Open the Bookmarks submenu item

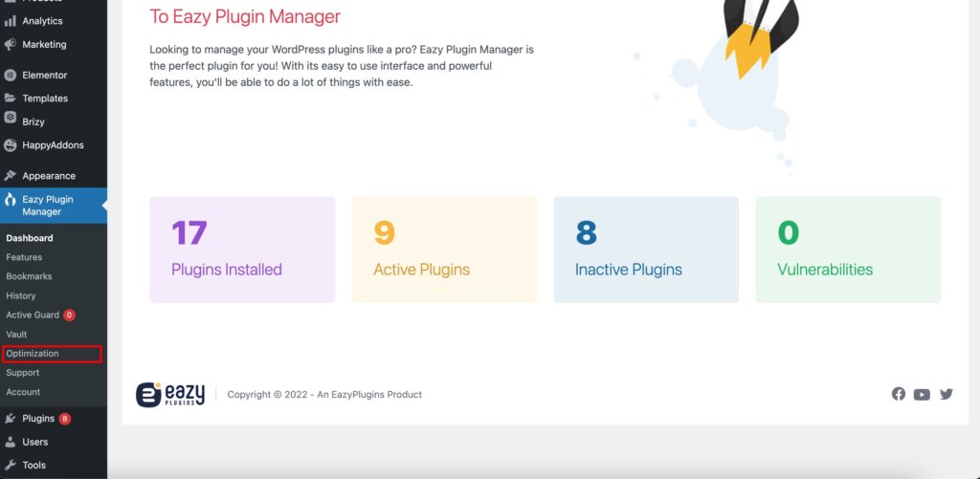pyautogui.click(x=29, y=276)
